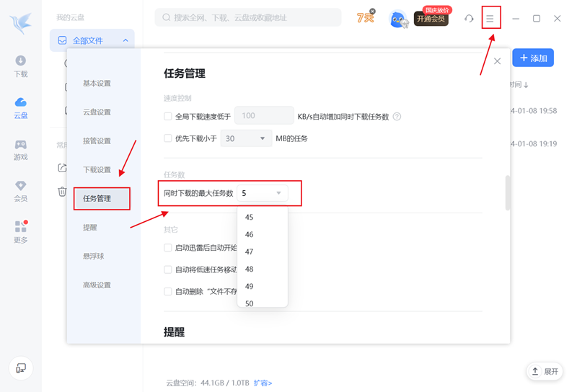The height and width of the screenshot is (392, 577).
Task: Toggle 启动迅雷后自动开始 checkbox
Action: point(168,247)
